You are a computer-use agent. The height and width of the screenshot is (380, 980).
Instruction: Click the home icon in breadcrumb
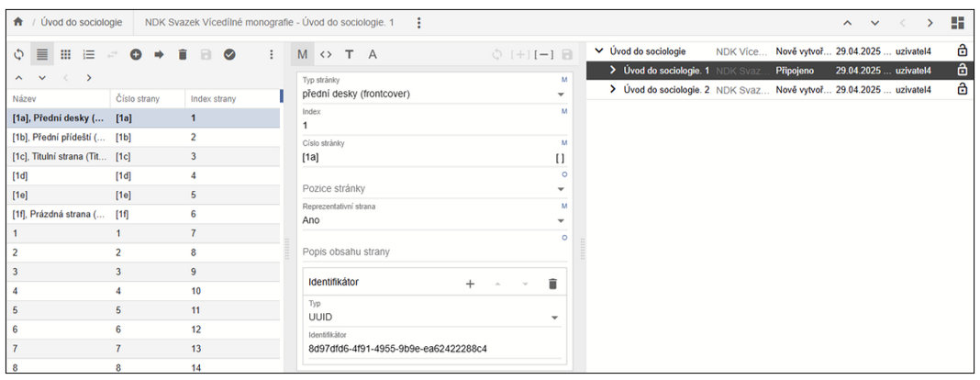[17, 22]
